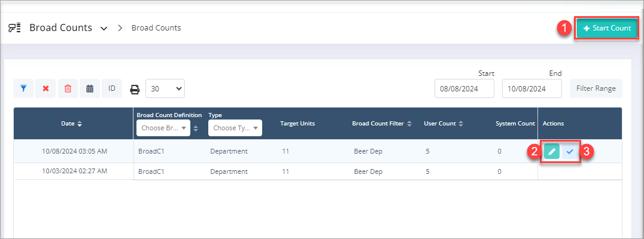Sort by the Date column header
The image size is (644, 239).
tap(72, 124)
